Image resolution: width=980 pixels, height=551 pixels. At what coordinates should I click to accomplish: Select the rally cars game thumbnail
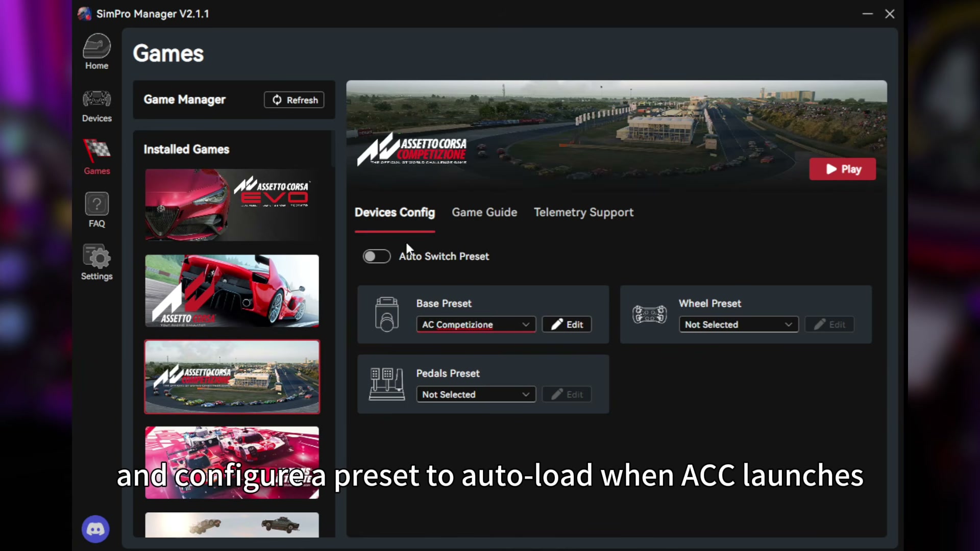point(232,524)
